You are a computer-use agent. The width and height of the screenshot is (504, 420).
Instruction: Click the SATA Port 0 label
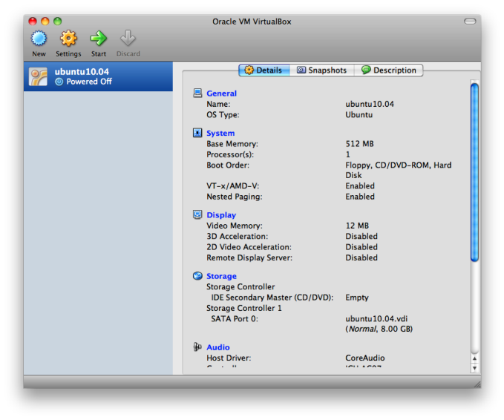click(x=235, y=319)
